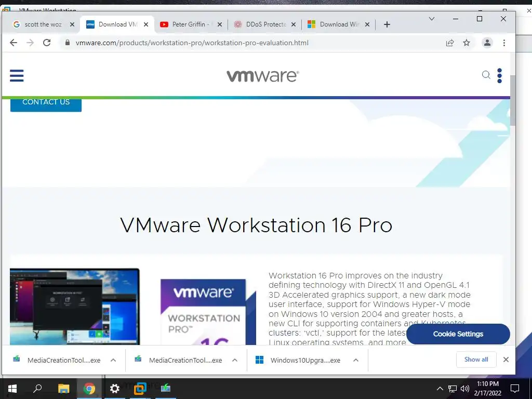Click the volume speaker icon
The width and height of the screenshot is (532, 399).
click(x=465, y=389)
